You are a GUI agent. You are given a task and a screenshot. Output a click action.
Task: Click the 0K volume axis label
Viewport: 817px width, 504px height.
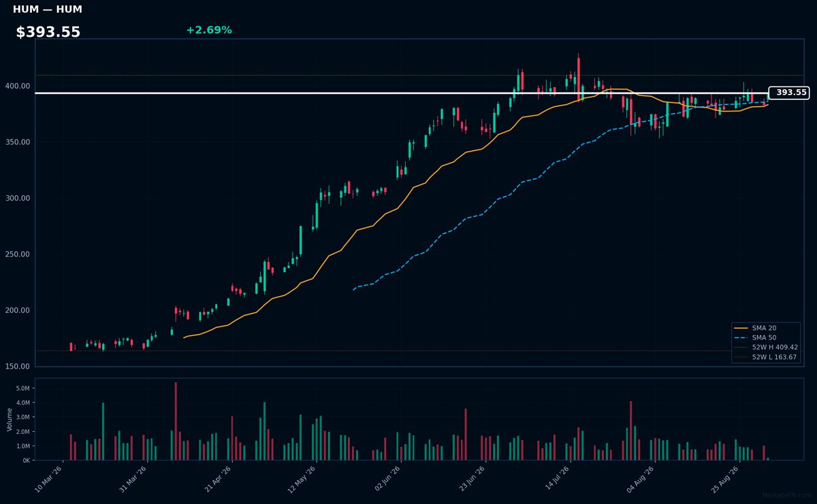26,460
